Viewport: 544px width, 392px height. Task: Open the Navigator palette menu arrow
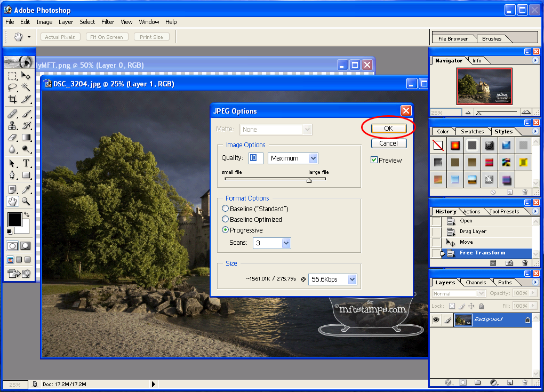click(535, 60)
